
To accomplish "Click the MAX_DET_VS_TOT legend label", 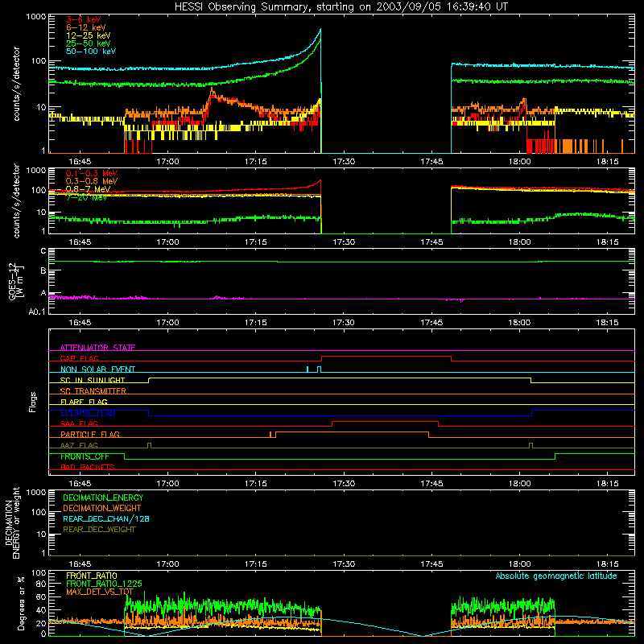I will coord(100,592).
